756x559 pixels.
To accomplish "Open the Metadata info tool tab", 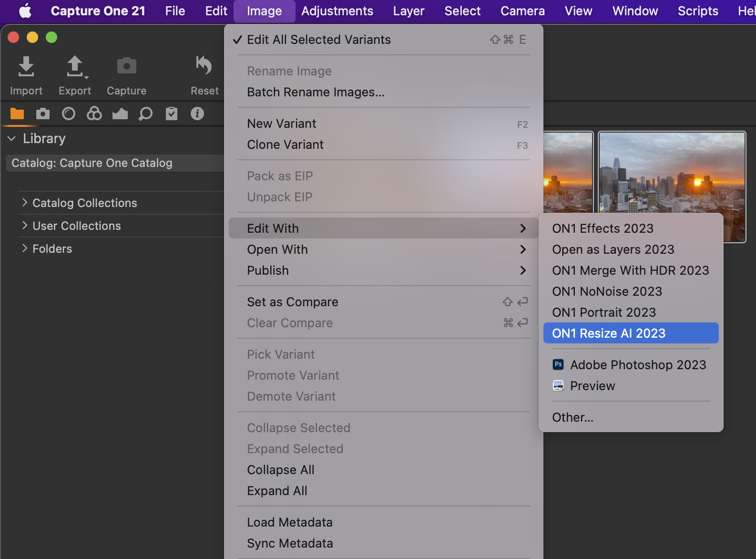I will pos(197,114).
